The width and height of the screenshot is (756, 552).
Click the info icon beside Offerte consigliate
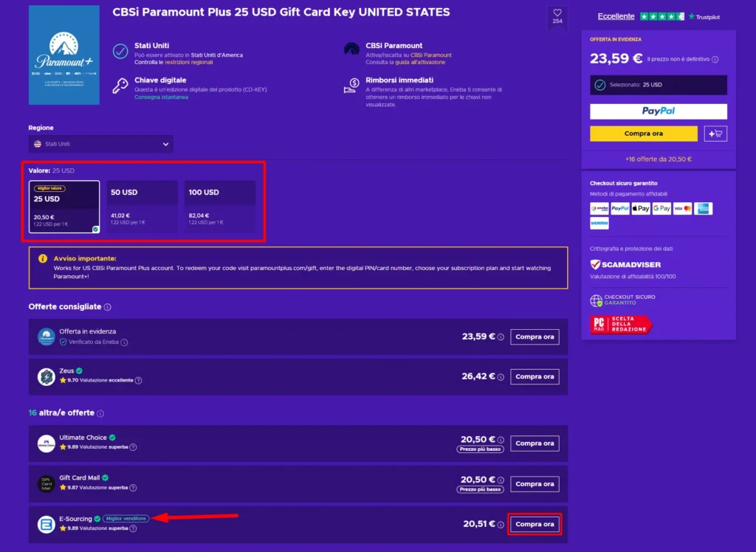[108, 307]
